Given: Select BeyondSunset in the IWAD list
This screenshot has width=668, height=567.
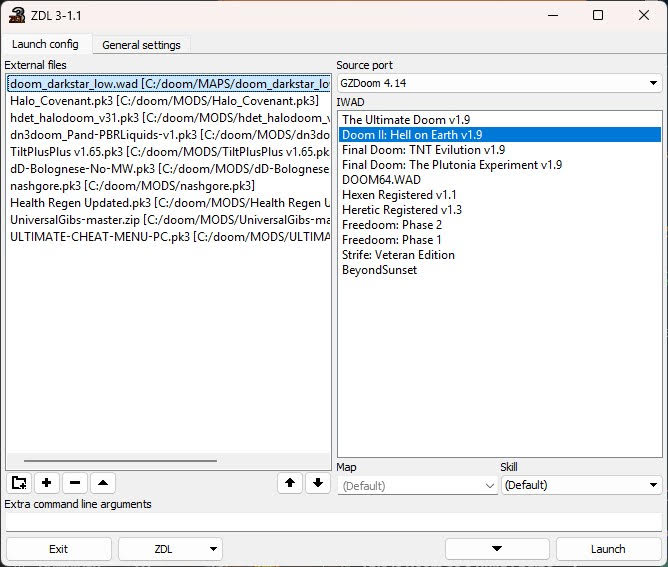Looking at the screenshot, I should coord(500,270).
